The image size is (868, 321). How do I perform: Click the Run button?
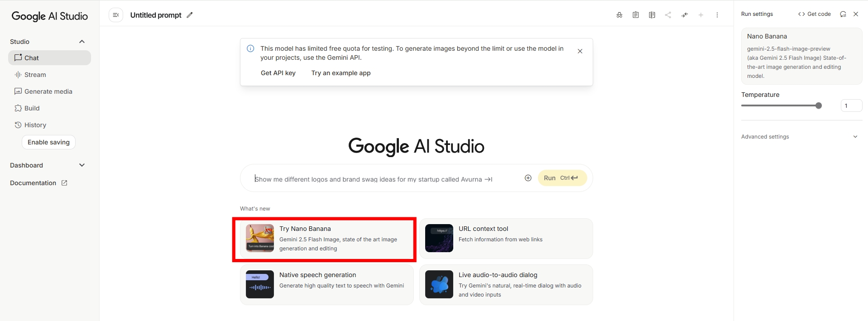click(x=562, y=178)
